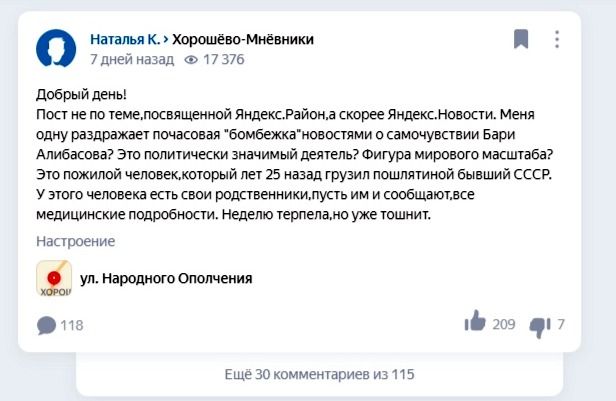This screenshot has height=401, width=616.
Task: Like the post with thumbs up
Action: point(475,321)
